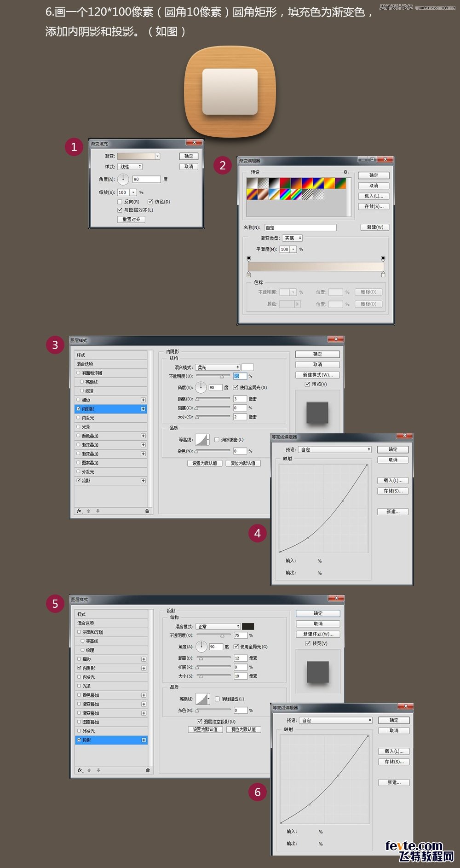The height and width of the screenshot is (868, 460).
Task: Click 设置为默认值 in Inner Shadow dialog
Action: pos(205,463)
